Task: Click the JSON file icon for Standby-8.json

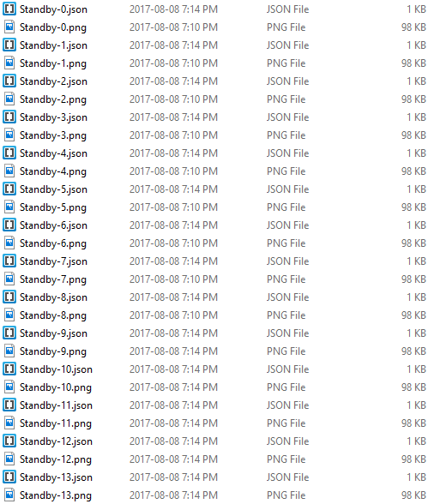Action: (x=9, y=297)
